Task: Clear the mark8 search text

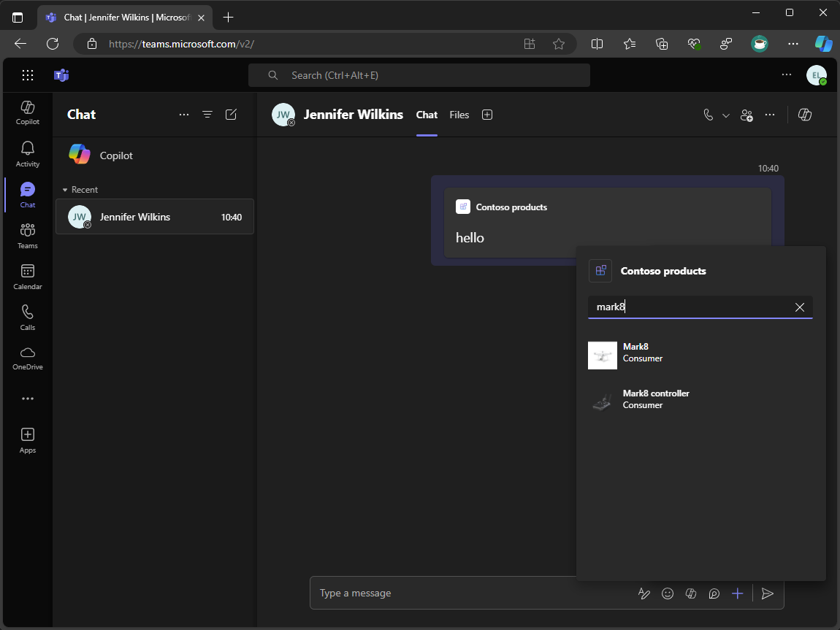Action: [x=799, y=307]
